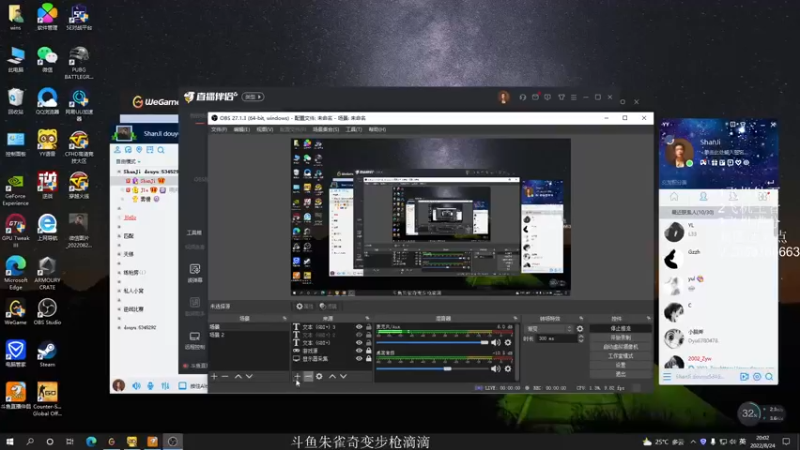800x450 pixels.
Task: Click speaker icon in left channel window
Action: coord(136,386)
